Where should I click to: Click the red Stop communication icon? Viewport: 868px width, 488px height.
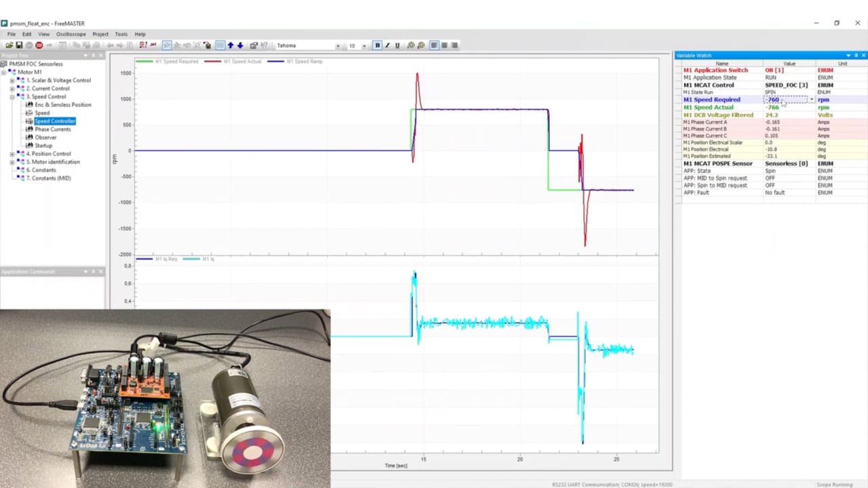pos(39,45)
